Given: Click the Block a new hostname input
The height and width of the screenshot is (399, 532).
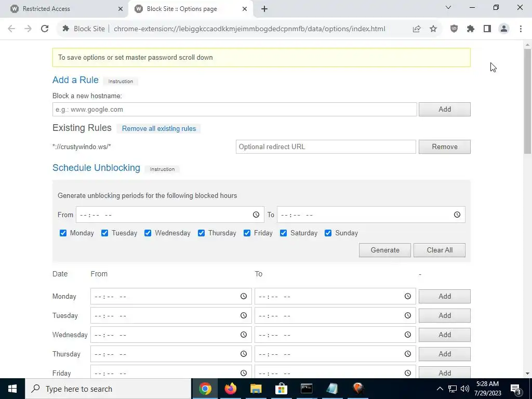Looking at the screenshot, I should (x=234, y=110).
